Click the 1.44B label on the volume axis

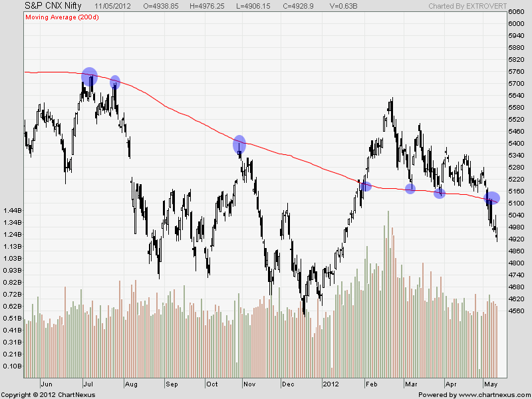coord(11,210)
